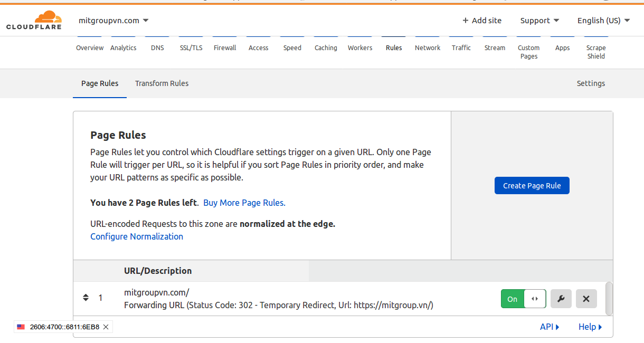Viewport: 644px width, 343px height.
Task: Open the SSL/TLS section
Action: coord(191,47)
